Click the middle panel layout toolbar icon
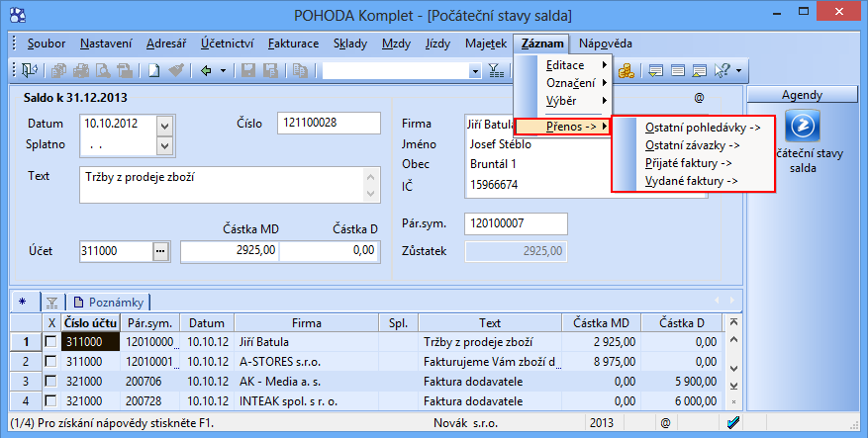 [x=678, y=71]
